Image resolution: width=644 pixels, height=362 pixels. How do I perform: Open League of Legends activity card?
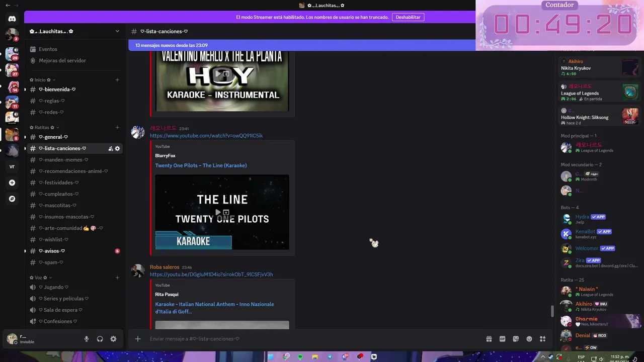coord(599,92)
